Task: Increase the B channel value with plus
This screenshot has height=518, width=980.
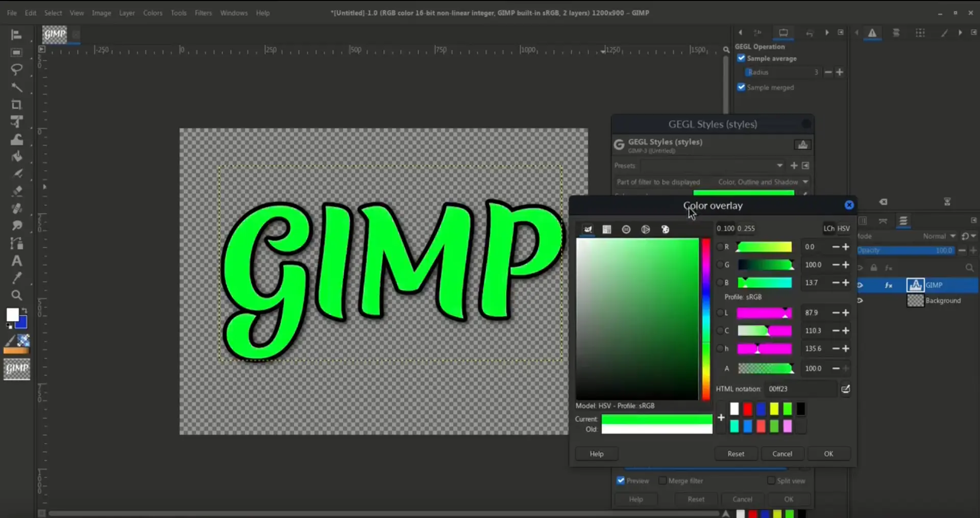Action: tap(846, 282)
